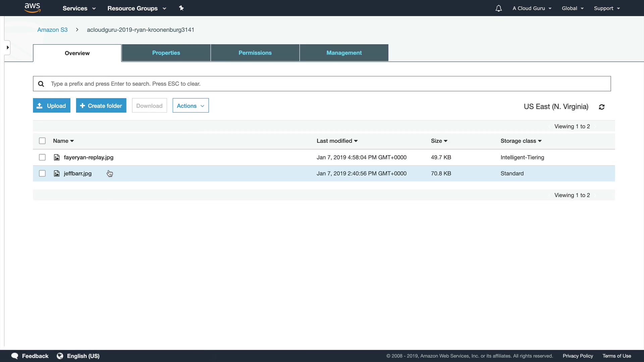
Task: Switch to the Permissions tab
Action: pyautogui.click(x=255, y=53)
